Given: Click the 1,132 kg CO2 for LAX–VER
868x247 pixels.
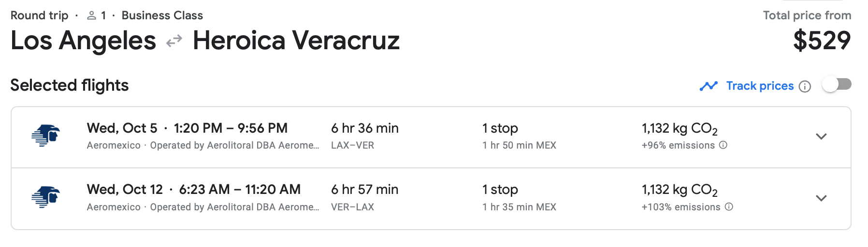Looking at the screenshot, I should pos(680,129).
